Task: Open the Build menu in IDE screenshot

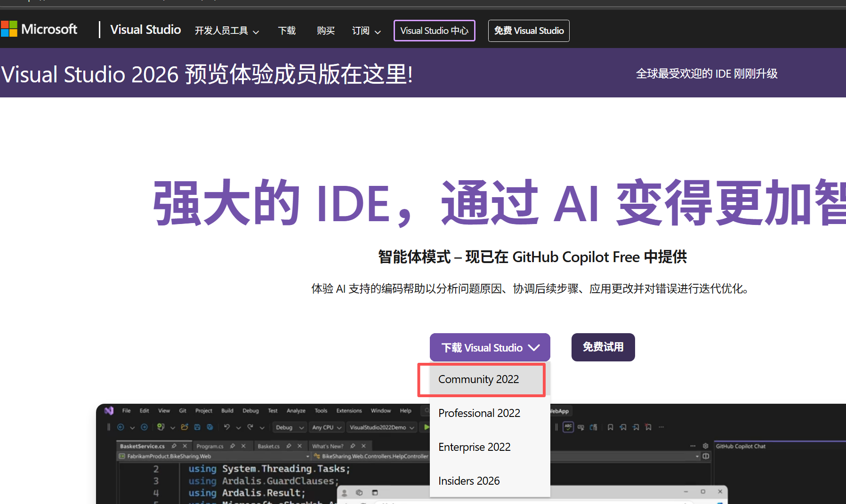Action: coord(227,411)
